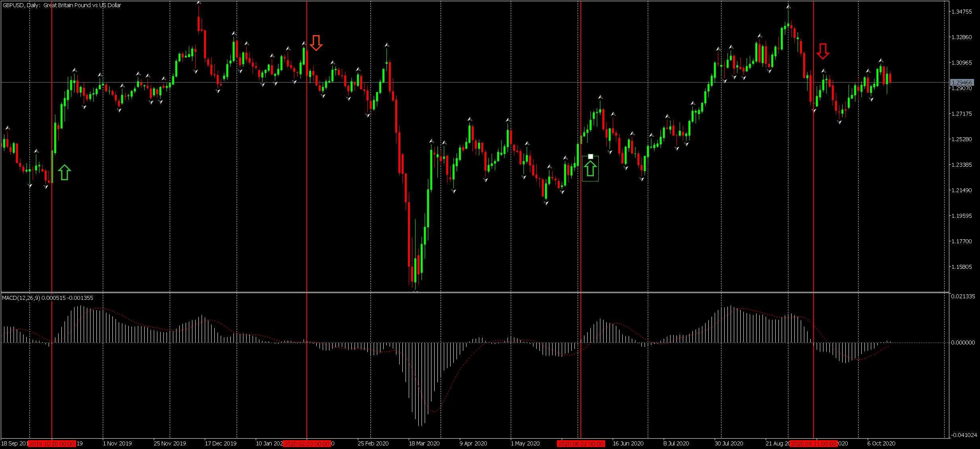Screen dimensions: 980x449
Task: Click the 18 Mar 2020 date label
Action: (x=424, y=443)
